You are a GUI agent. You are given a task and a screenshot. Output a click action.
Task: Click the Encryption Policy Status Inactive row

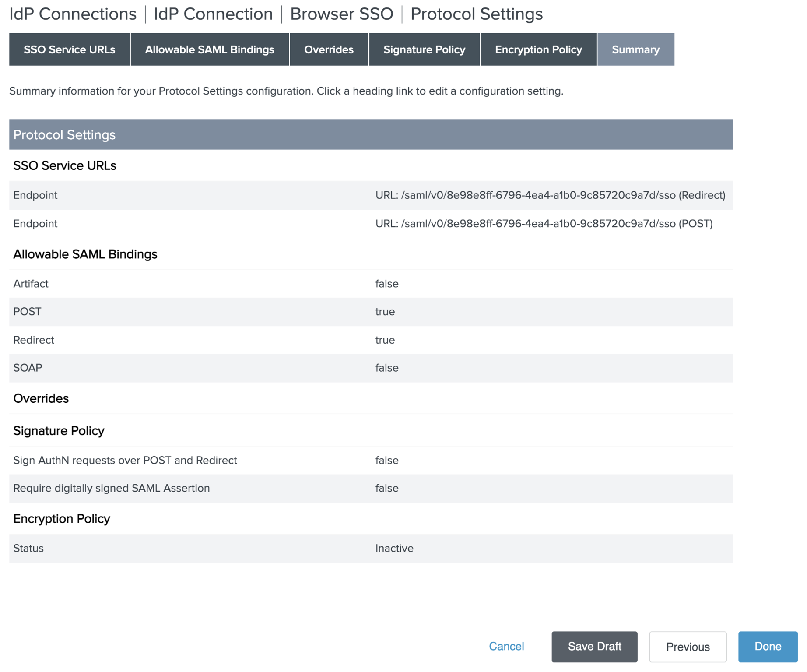click(x=371, y=548)
